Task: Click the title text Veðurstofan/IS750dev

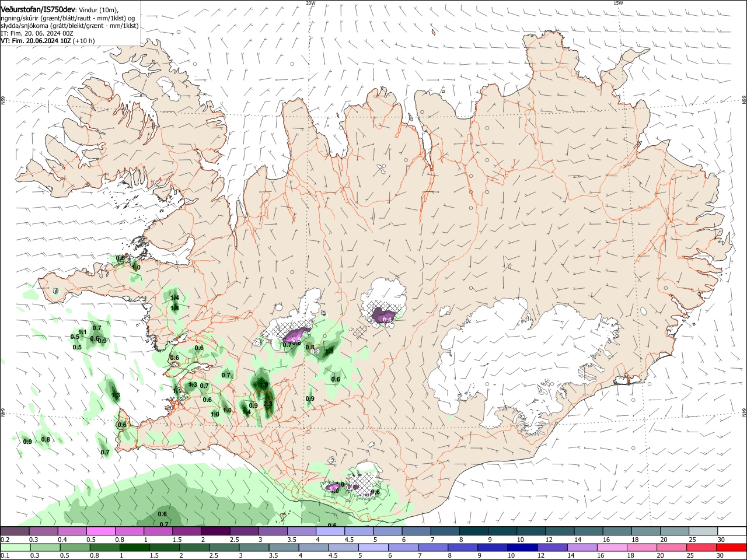Action: [38, 10]
